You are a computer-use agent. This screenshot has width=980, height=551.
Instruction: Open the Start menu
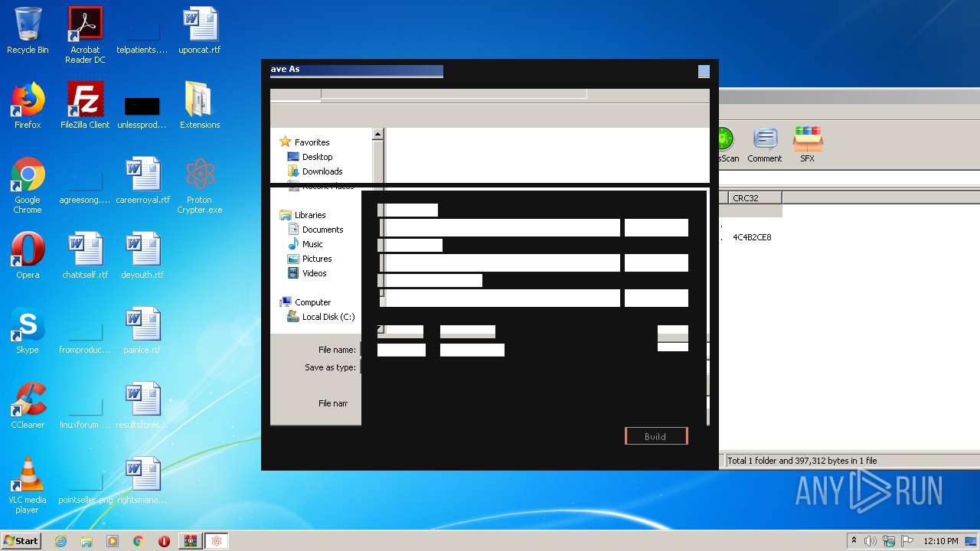[x=21, y=540]
